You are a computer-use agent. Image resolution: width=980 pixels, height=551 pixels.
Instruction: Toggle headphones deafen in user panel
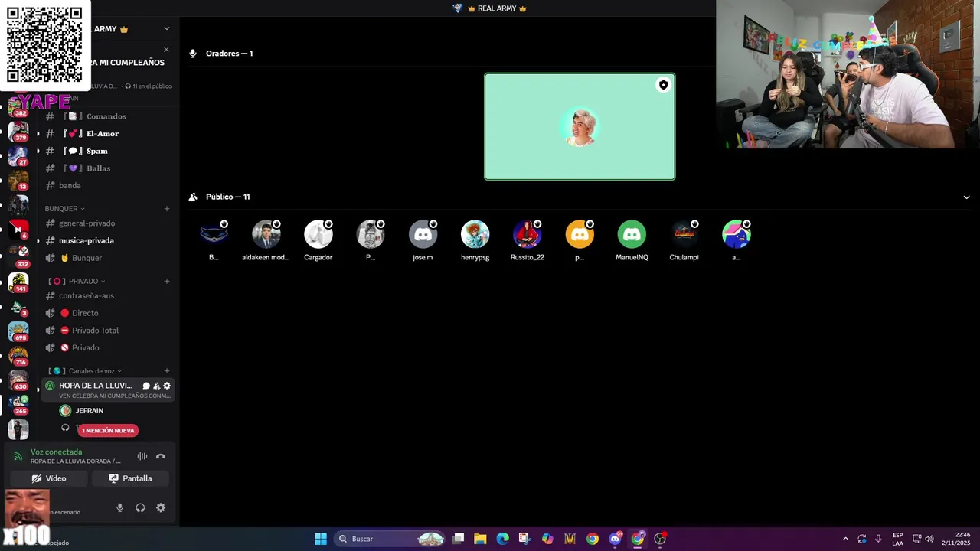click(140, 507)
